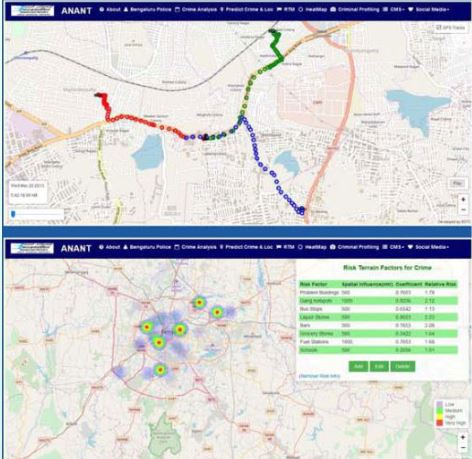This screenshot has height=459, width=472.
Task: Click the green Delete risk factor button
Action: pos(403,366)
